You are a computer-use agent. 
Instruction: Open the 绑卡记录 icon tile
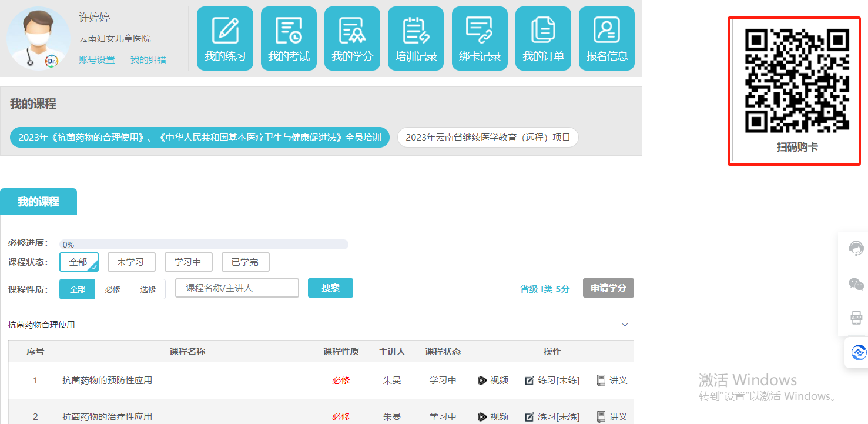point(480,39)
